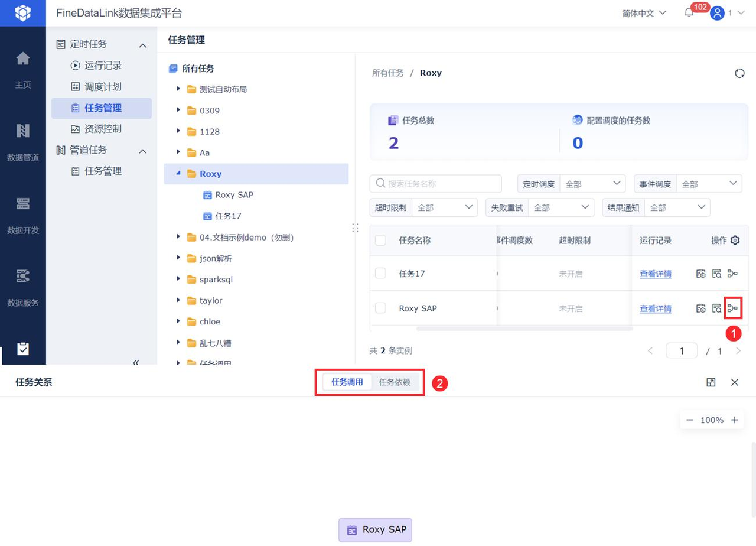This screenshot has height=546, width=756.
Task: Select 任务管理 under 管道任务
Action: (102, 171)
